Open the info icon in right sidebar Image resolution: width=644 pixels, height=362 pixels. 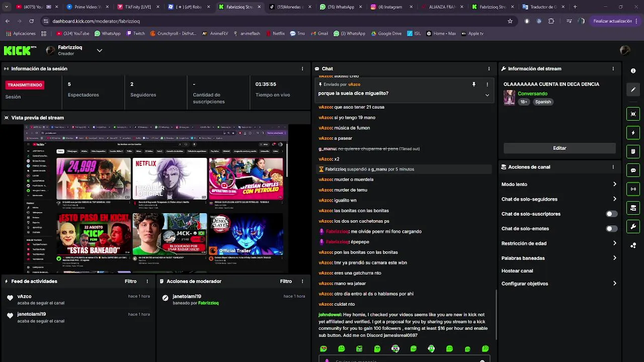(633, 71)
